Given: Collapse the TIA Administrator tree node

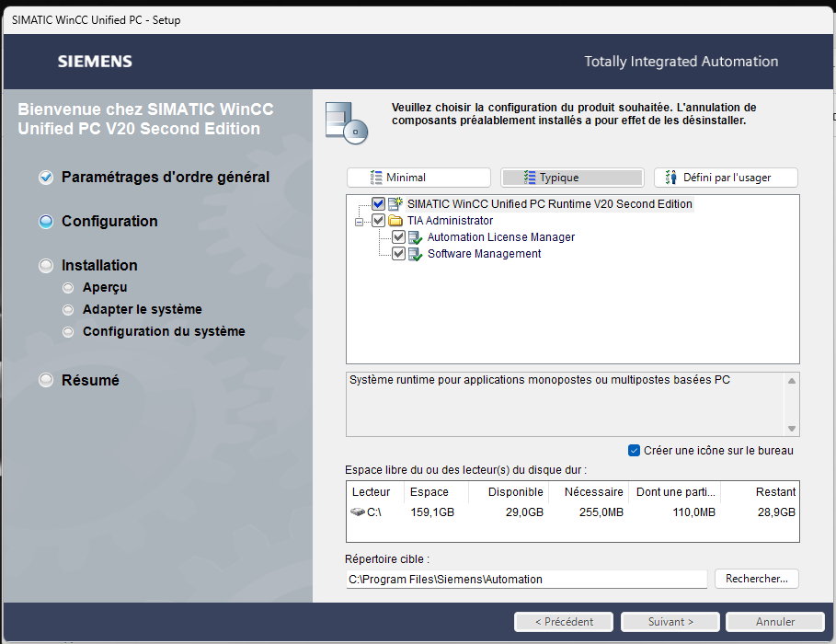Looking at the screenshot, I should [x=359, y=222].
